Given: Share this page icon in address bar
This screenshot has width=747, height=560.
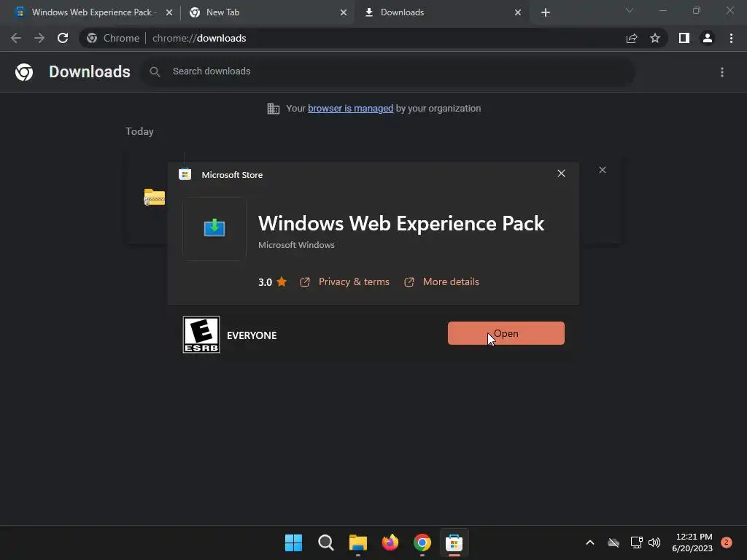Looking at the screenshot, I should pyautogui.click(x=632, y=38).
